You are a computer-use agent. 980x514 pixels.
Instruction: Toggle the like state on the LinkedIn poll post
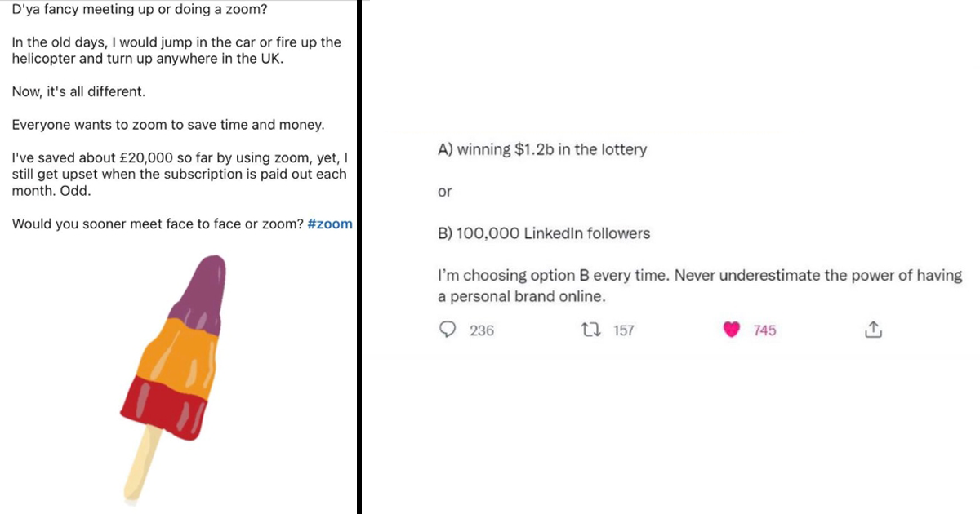pos(732,329)
